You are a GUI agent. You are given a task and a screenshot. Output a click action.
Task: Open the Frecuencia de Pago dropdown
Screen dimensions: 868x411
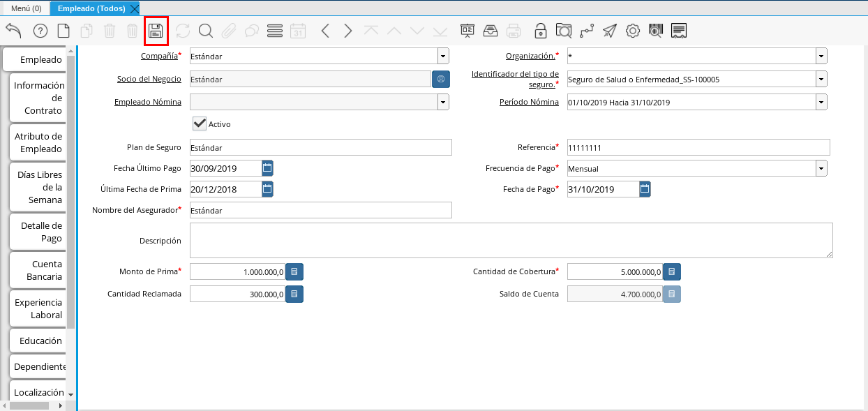tap(821, 168)
